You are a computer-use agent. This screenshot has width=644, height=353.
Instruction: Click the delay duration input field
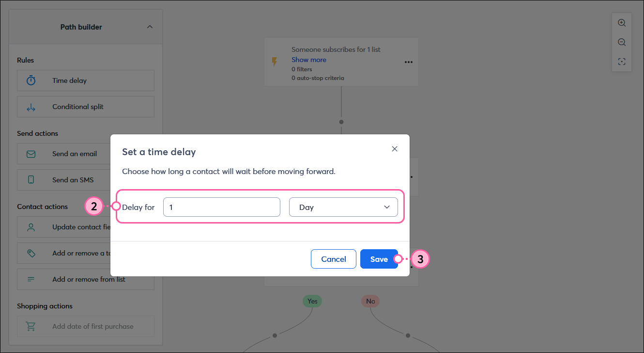click(221, 207)
